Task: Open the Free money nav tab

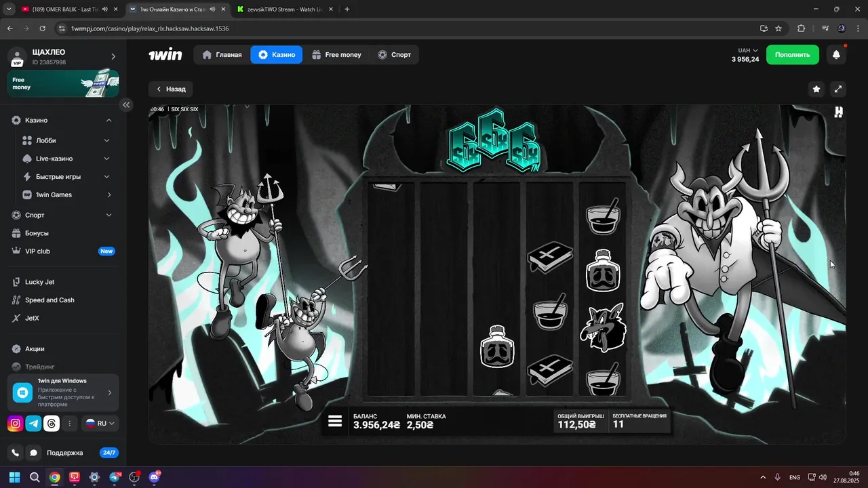Action: click(336, 55)
